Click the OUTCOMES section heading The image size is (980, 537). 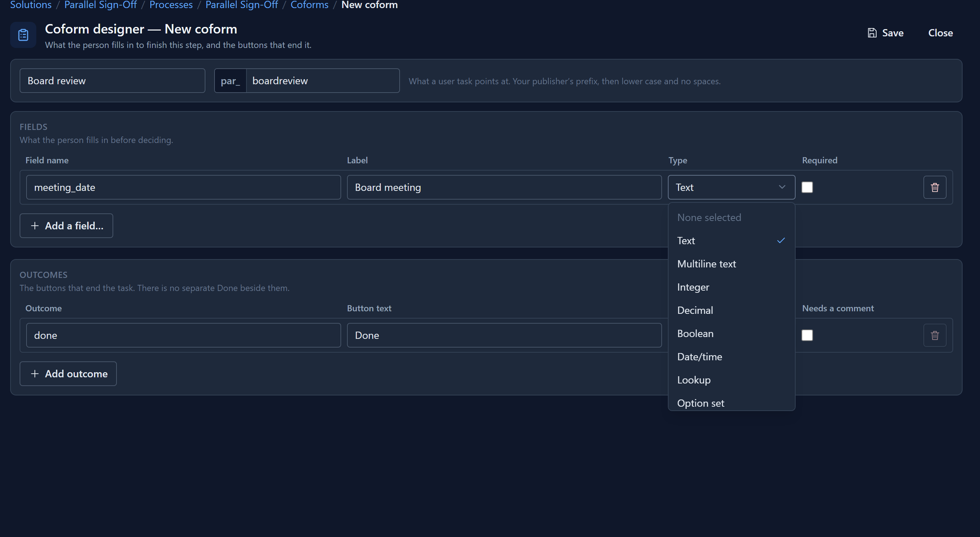[x=44, y=275]
